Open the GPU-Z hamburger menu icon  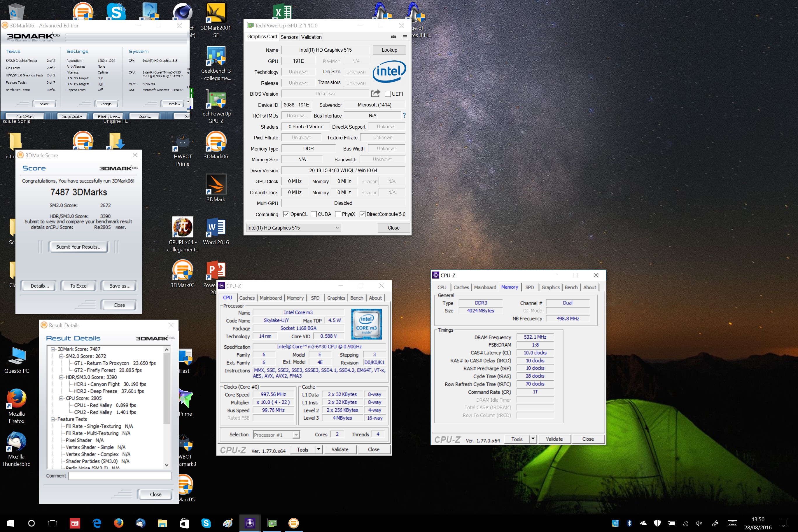[405, 37]
